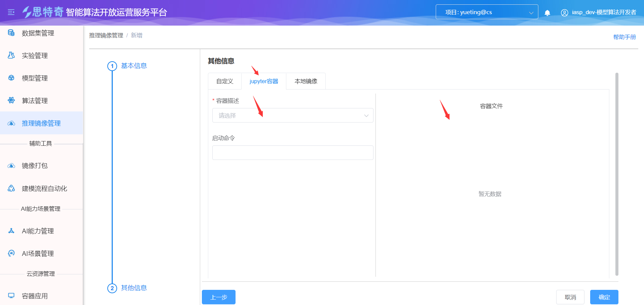Click the 暂无数据 placeholder text

(490, 194)
